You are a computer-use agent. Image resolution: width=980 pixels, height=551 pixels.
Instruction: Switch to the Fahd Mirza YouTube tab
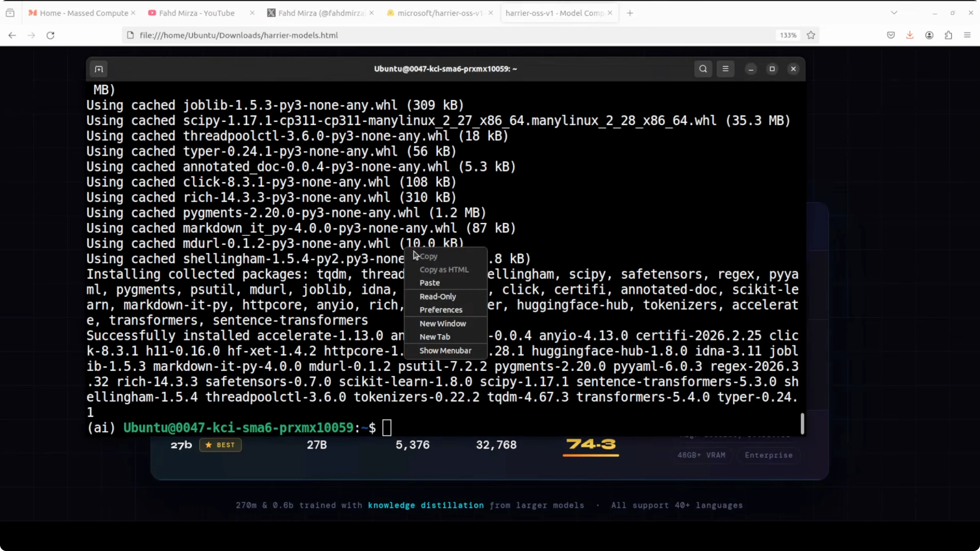[x=196, y=13]
